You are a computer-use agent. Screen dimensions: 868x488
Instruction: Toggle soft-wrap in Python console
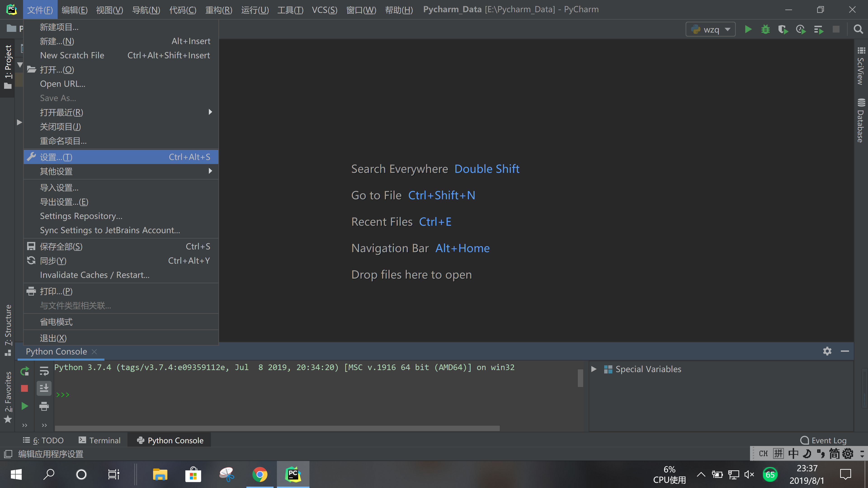[x=44, y=371]
